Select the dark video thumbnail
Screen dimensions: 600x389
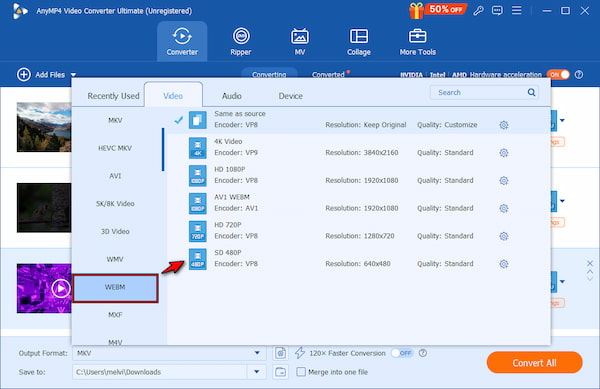click(44, 208)
